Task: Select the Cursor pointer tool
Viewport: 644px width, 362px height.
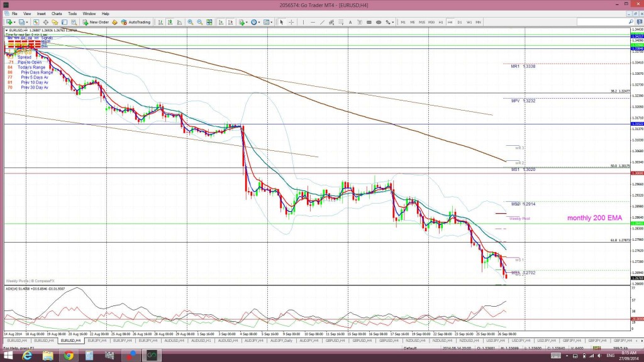Action: pyautogui.click(x=282, y=22)
